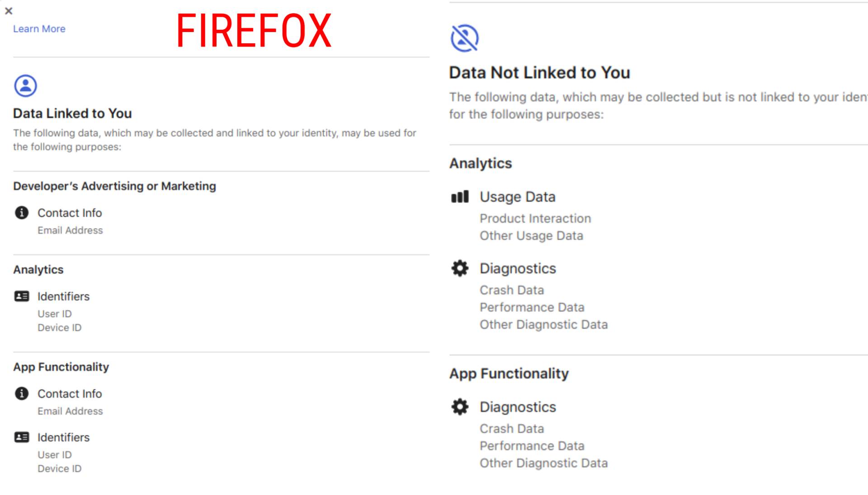This screenshot has width=868, height=495.
Task: Click the Diagnostics gear icon under App Functionality
Action: point(459,407)
